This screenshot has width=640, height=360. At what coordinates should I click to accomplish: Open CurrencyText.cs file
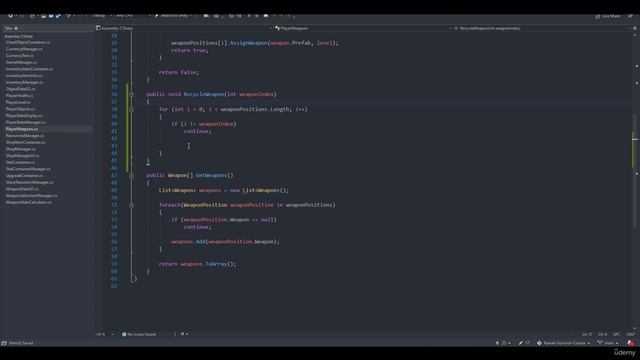[x=20, y=56]
